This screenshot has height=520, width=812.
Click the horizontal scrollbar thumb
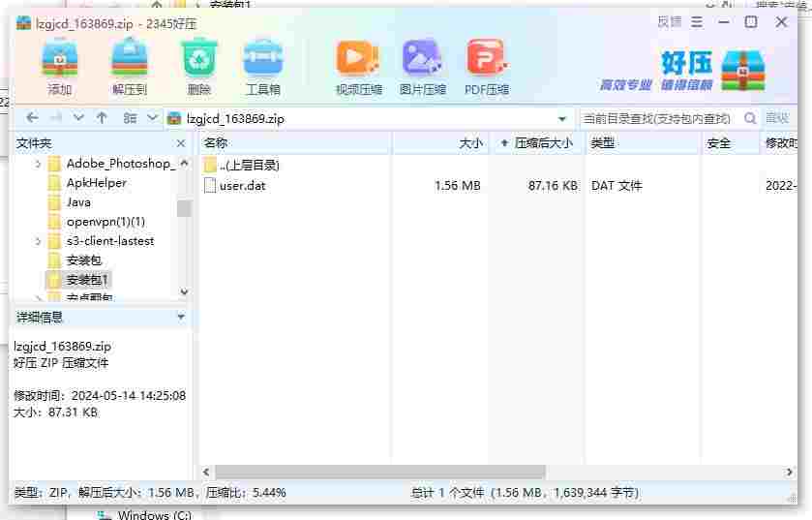380,472
